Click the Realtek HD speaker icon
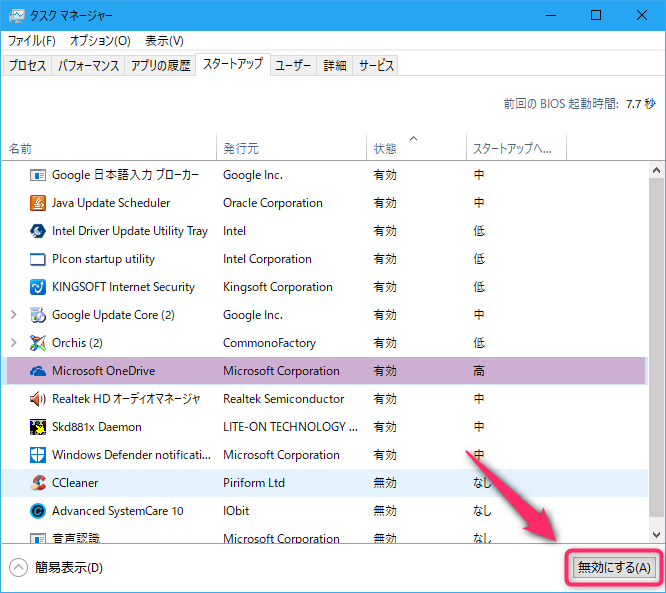Screen dimensions: 666x593 pos(38,399)
